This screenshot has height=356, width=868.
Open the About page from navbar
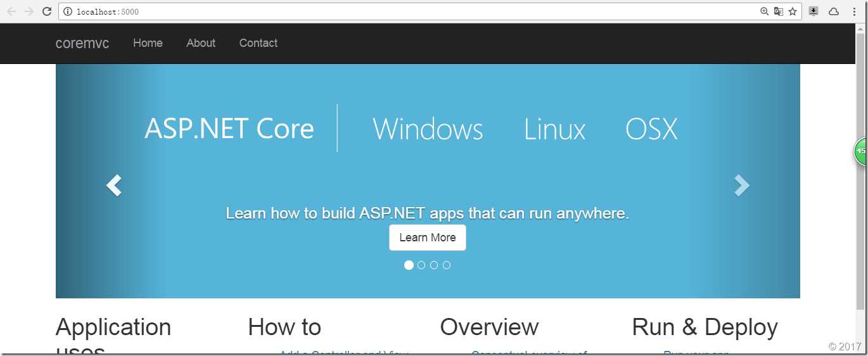(x=201, y=43)
